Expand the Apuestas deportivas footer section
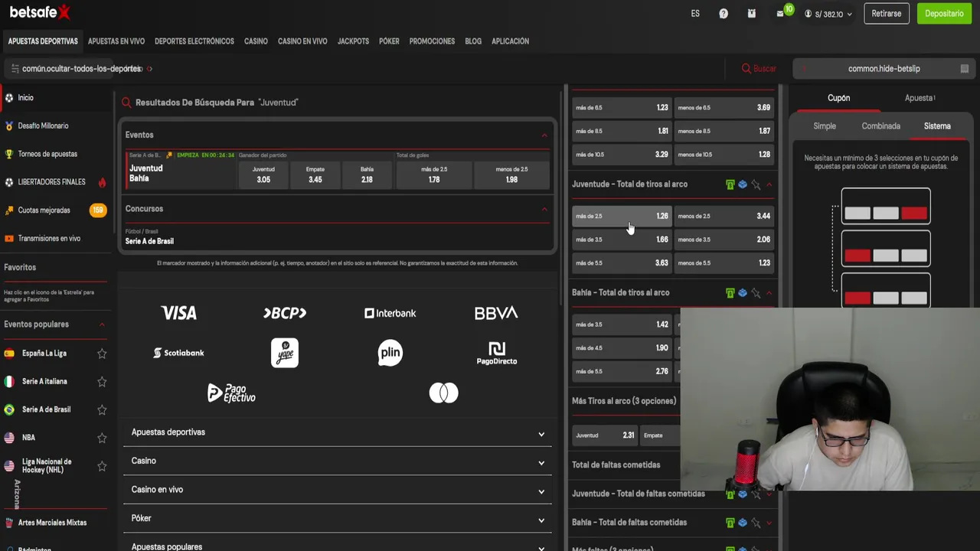The width and height of the screenshot is (980, 551). click(338, 432)
